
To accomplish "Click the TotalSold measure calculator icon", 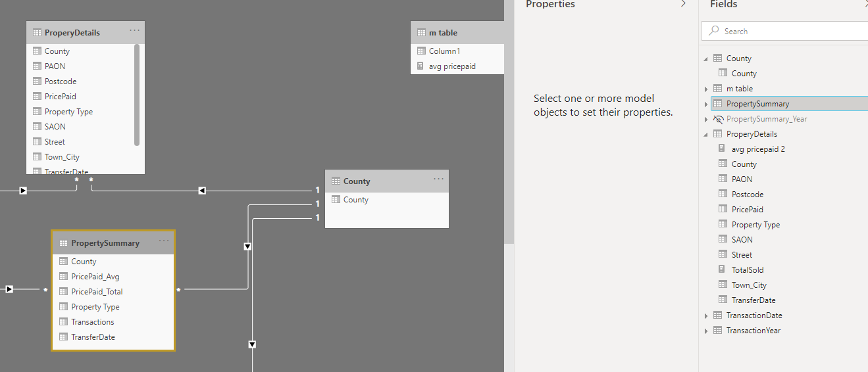I will pos(722,270).
